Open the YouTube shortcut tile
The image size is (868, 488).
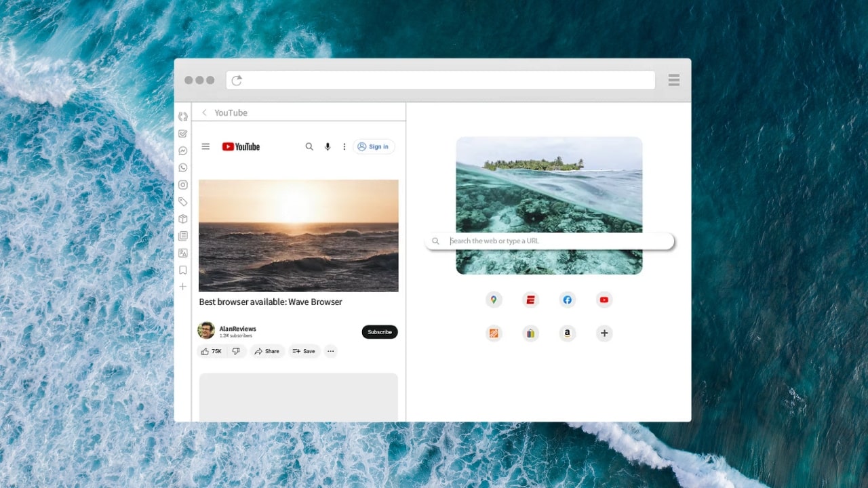coord(604,300)
